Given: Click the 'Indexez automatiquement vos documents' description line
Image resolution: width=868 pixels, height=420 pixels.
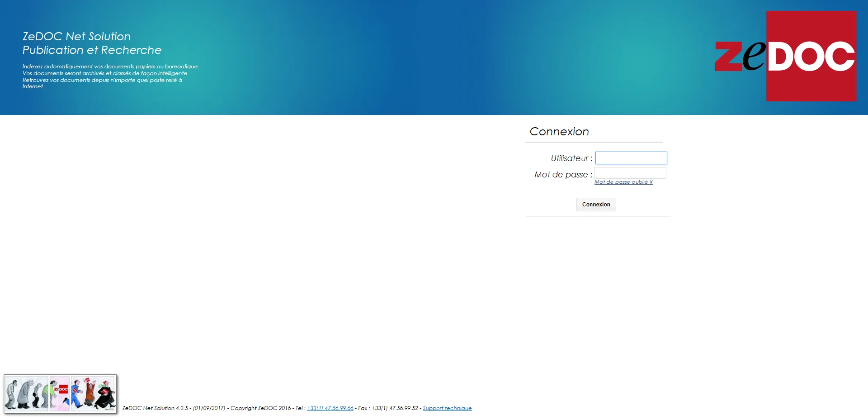Looking at the screenshot, I should point(111,67).
